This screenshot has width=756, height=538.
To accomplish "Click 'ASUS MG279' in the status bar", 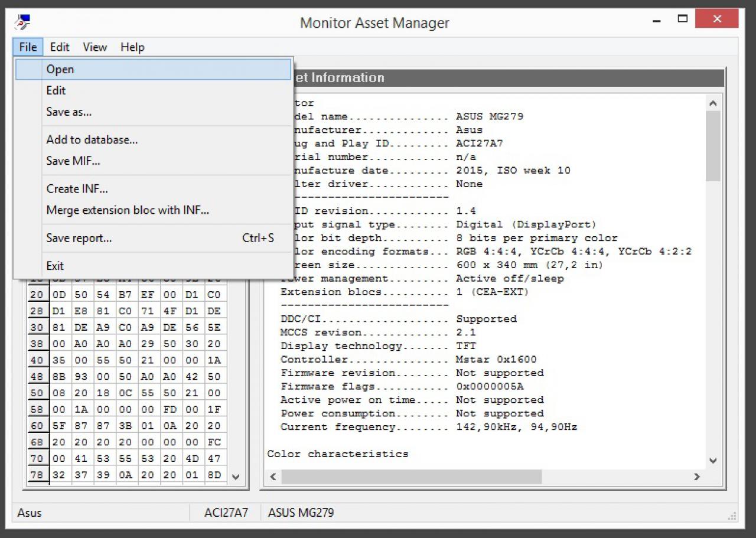I will click(301, 513).
